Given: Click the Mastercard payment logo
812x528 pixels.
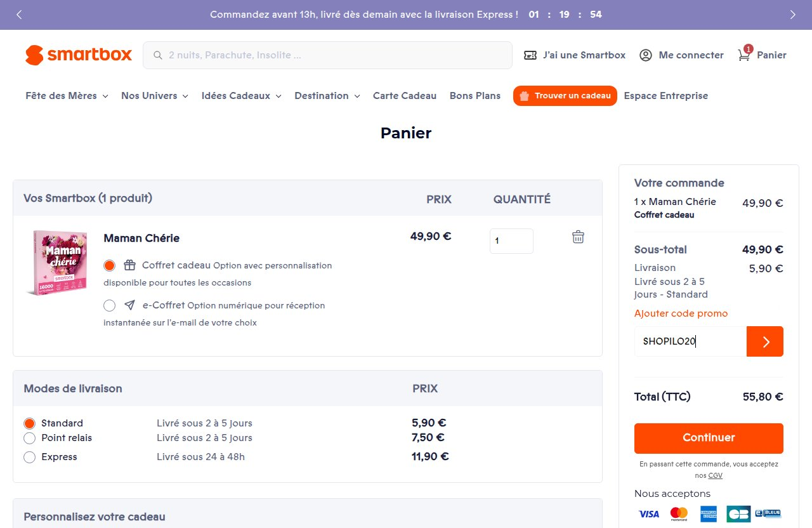Looking at the screenshot, I should [679, 513].
